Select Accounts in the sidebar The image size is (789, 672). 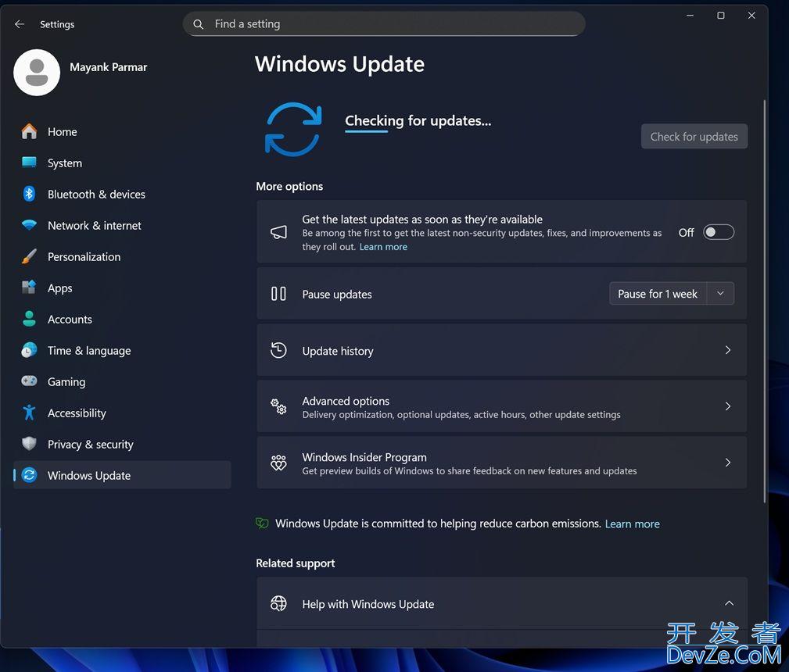(x=70, y=319)
